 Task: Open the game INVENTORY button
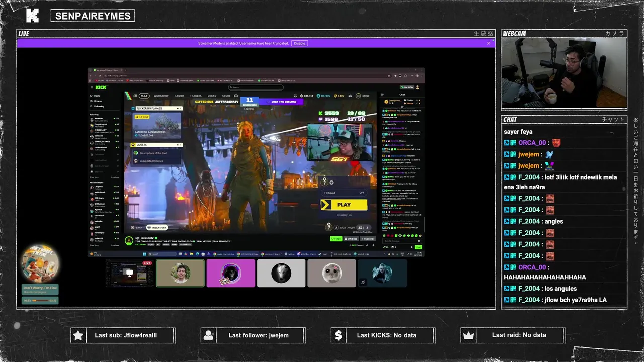pyautogui.click(x=156, y=228)
